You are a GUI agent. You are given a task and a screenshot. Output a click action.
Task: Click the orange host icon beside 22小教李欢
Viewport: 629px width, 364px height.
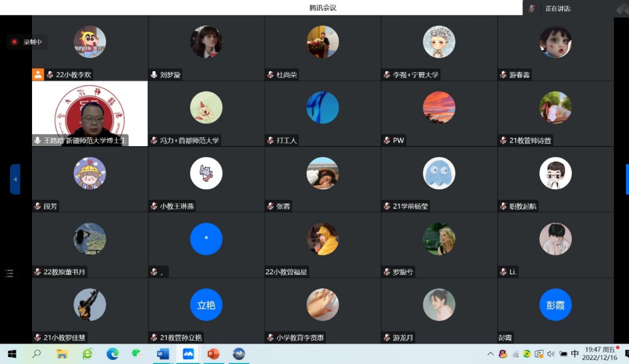click(38, 75)
